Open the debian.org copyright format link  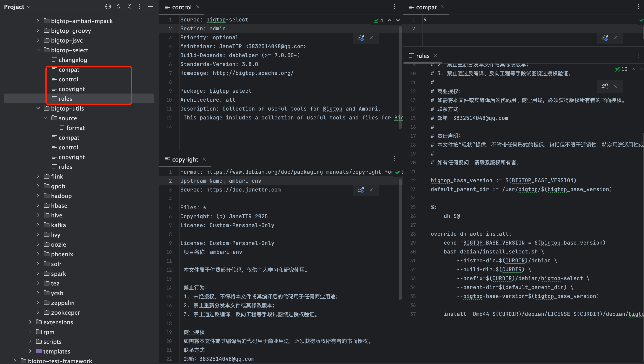pos(300,172)
